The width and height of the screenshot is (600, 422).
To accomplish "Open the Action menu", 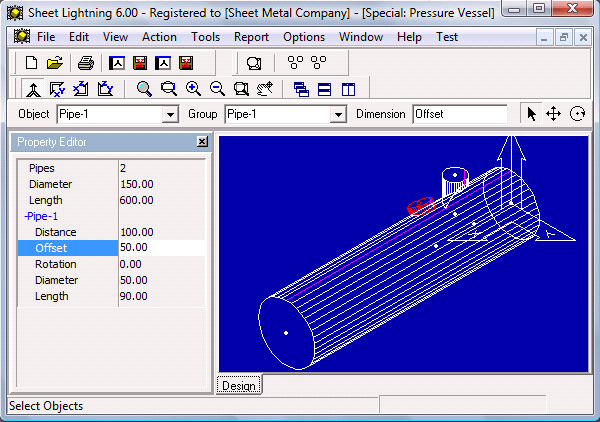I will coord(159,37).
